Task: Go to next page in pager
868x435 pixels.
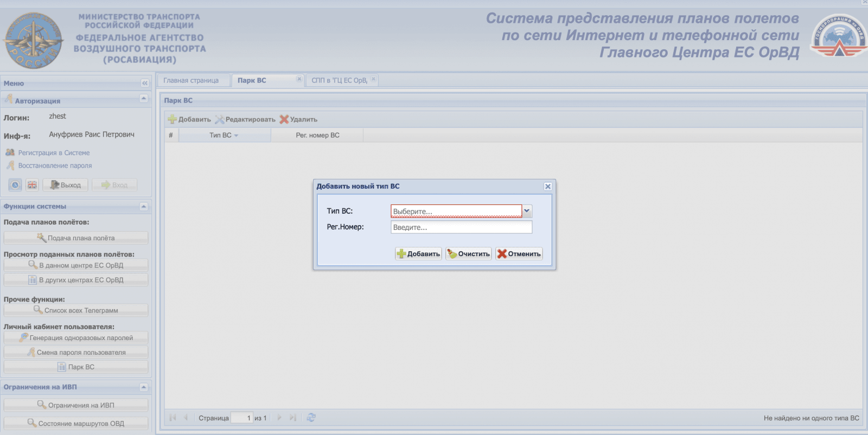Action: tap(279, 418)
